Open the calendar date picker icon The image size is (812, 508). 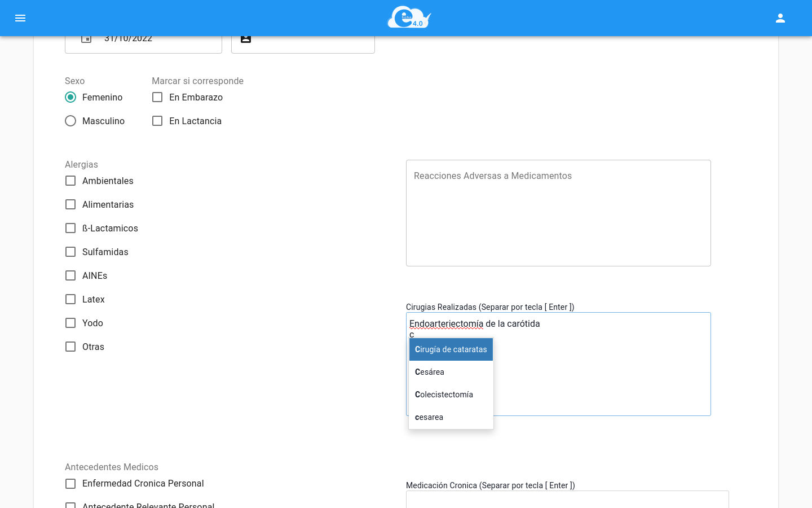click(86, 37)
